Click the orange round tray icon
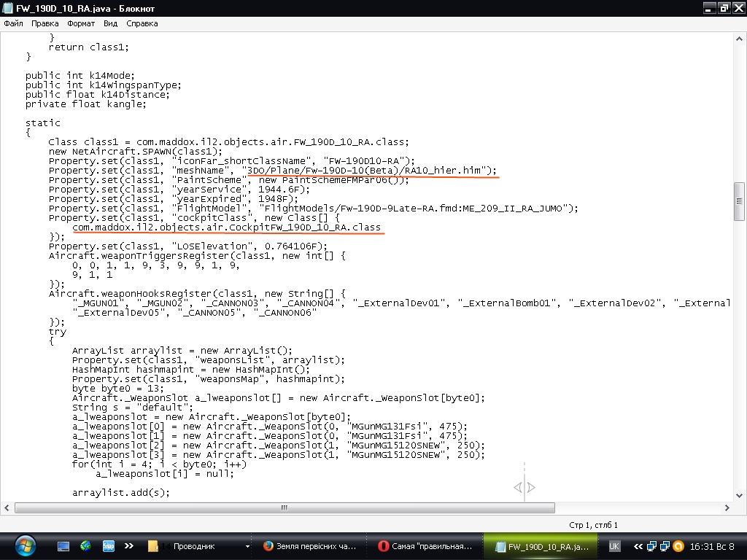This screenshot has height=560, width=747. pos(678,546)
